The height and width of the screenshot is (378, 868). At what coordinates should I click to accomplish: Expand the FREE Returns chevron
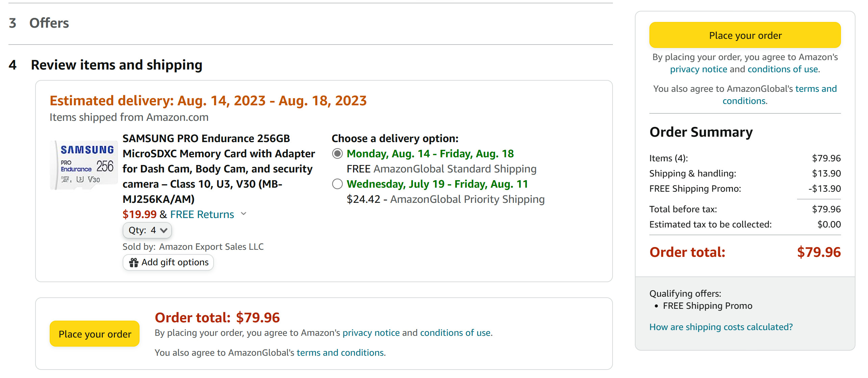click(244, 214)
